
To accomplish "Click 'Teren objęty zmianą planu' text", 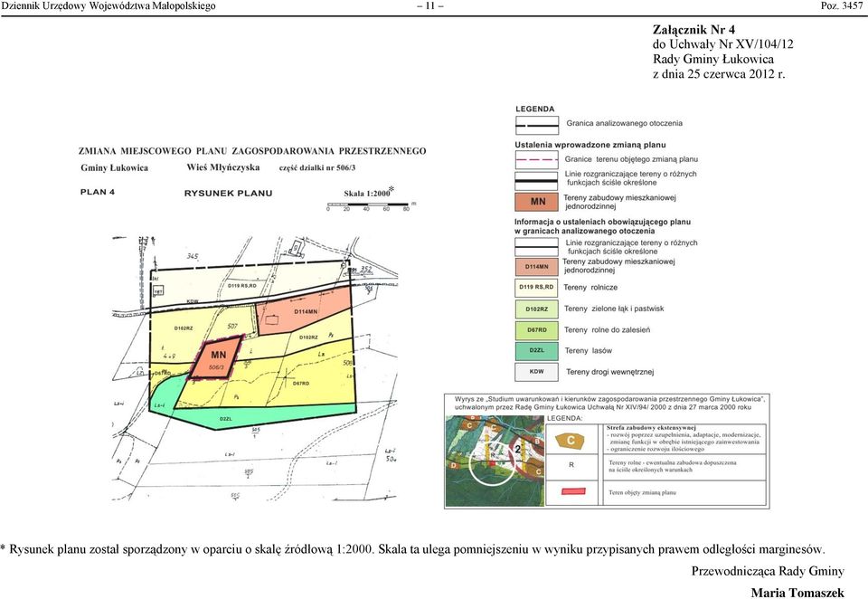I will point(642,492).
